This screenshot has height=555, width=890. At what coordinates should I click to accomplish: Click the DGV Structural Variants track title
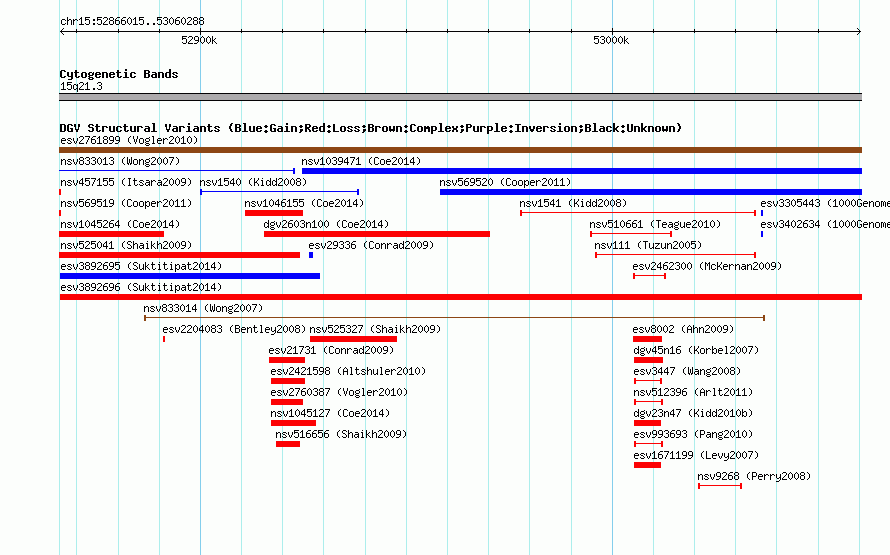370,128
